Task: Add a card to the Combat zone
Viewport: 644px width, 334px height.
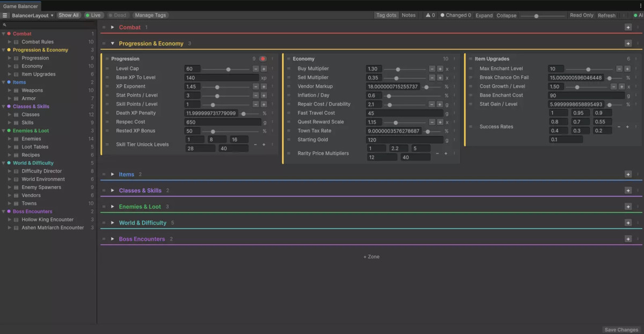Action: point(628,27)
